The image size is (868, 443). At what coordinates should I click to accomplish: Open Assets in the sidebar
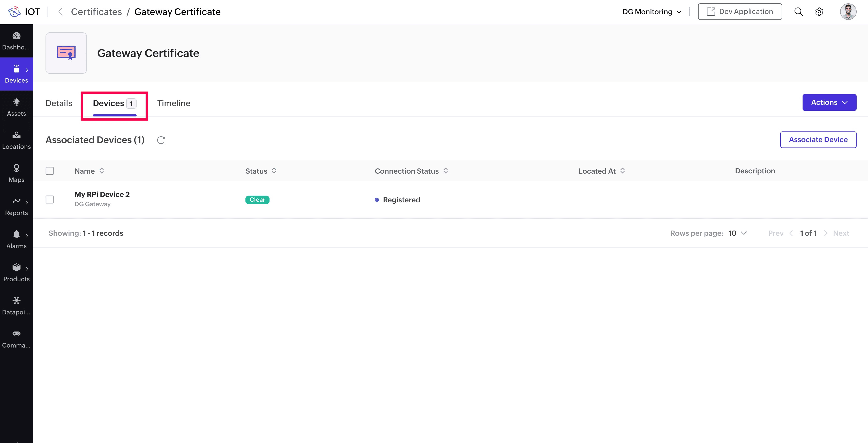pyautogui.click(x=16, y=107)
